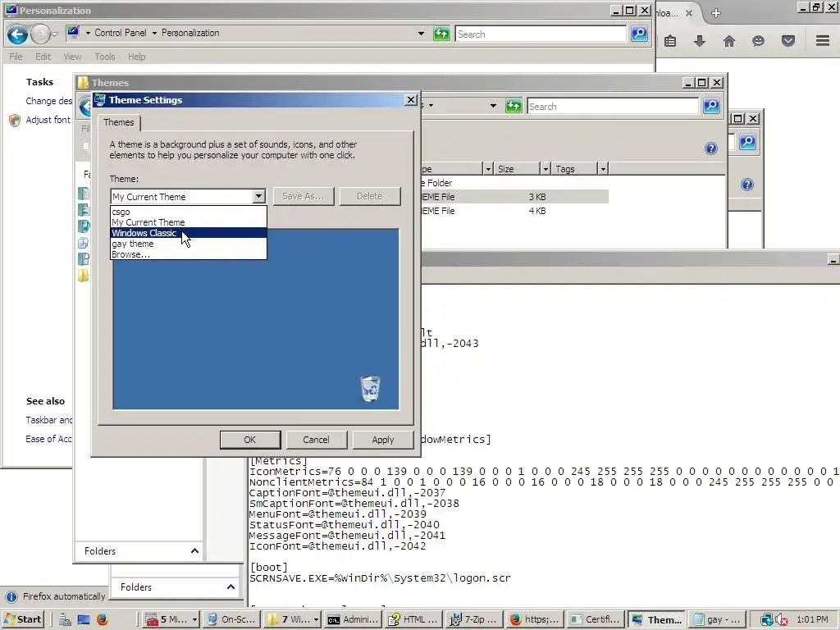Open the Adjust font link

[x=48, y=120]
